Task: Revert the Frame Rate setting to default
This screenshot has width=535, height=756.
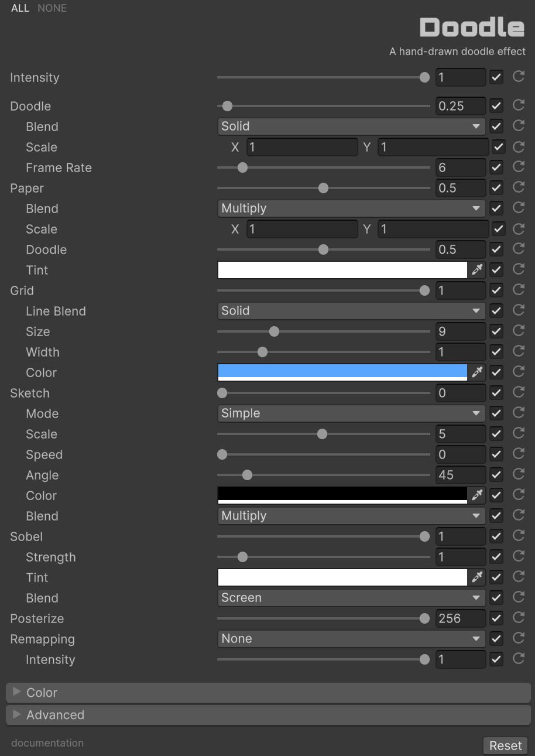Action: click(x=518, y=167)
